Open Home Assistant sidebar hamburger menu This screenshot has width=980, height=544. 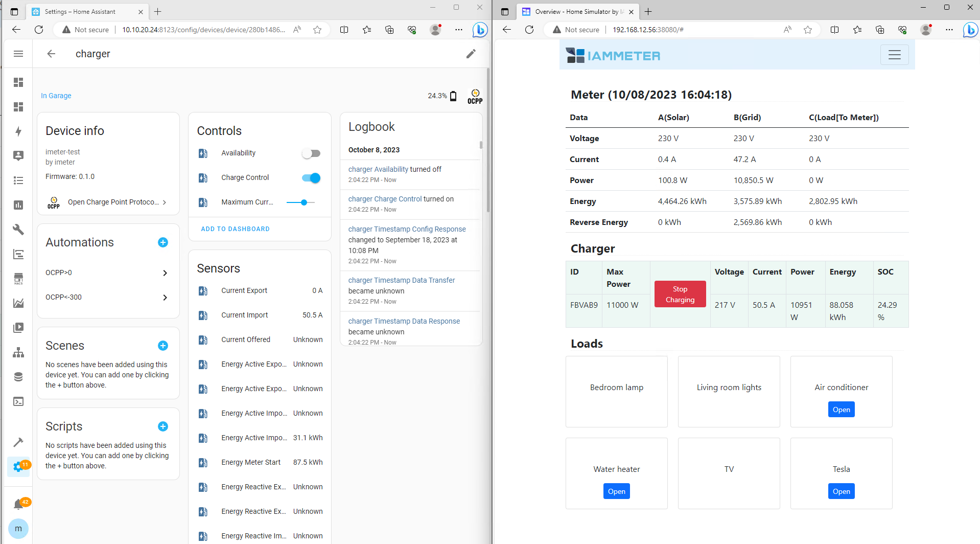coord(18,54)
